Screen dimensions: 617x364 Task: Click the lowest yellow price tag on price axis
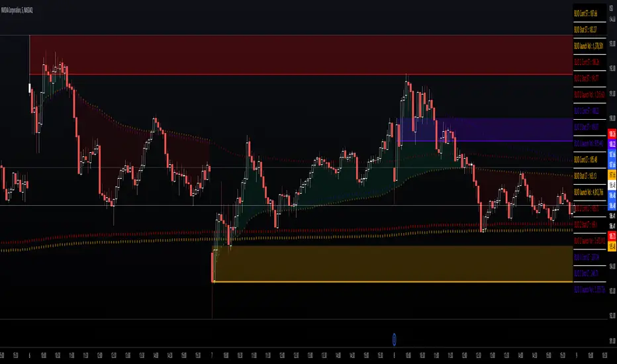612,246
